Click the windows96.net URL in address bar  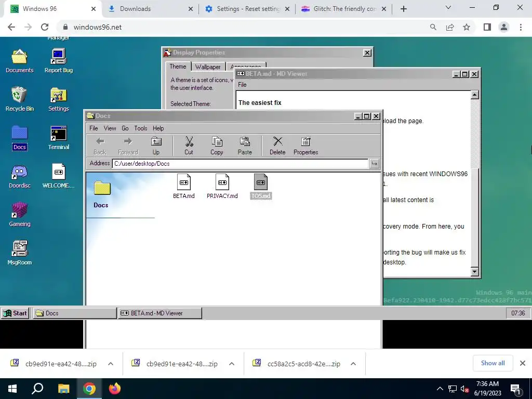pyautogui.click(x=98, y=27)
